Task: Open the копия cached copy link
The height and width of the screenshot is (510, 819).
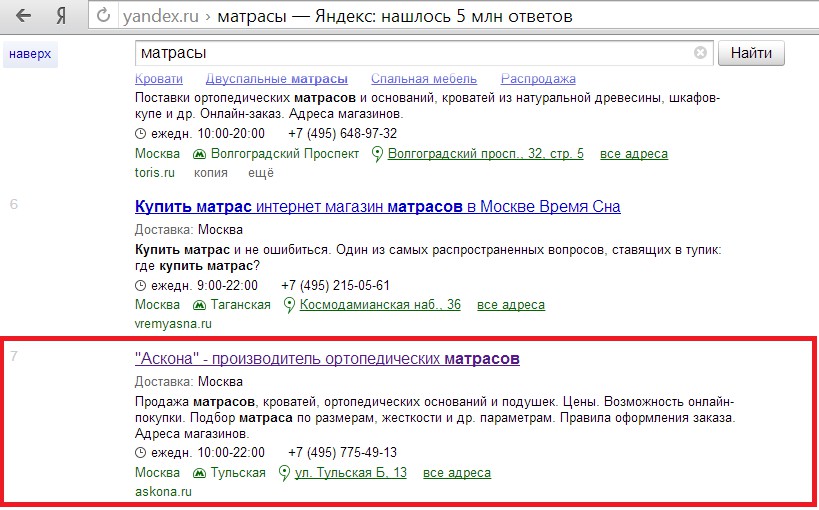Action: click(211, 173)
